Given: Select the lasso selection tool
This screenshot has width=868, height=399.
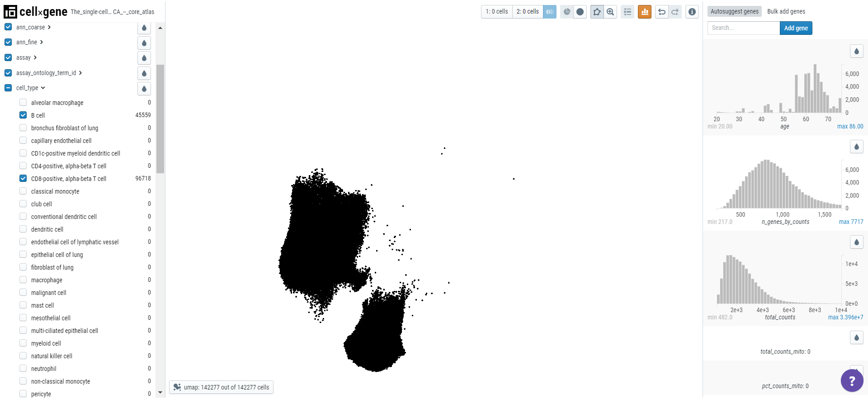Looking at the screenshot, I should (597, 12).
